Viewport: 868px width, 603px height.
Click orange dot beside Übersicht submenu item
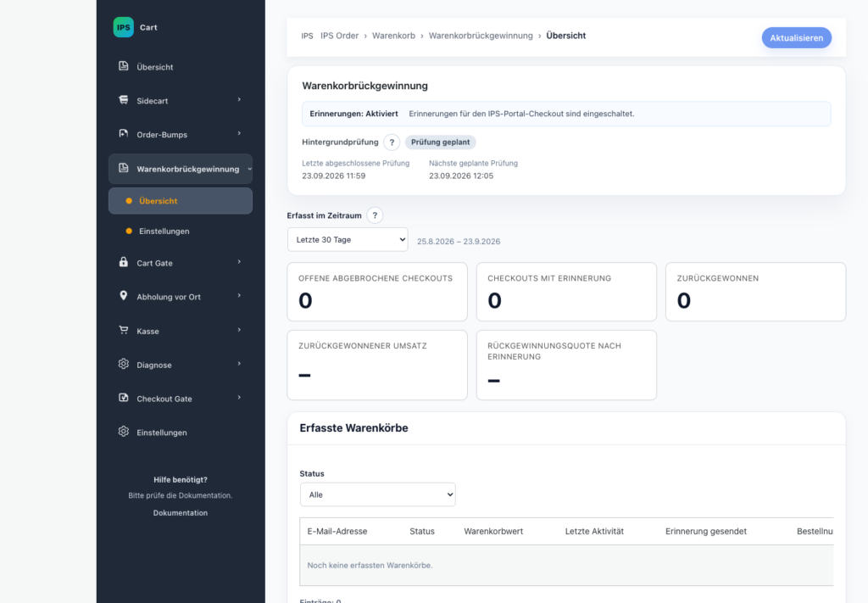129,201
